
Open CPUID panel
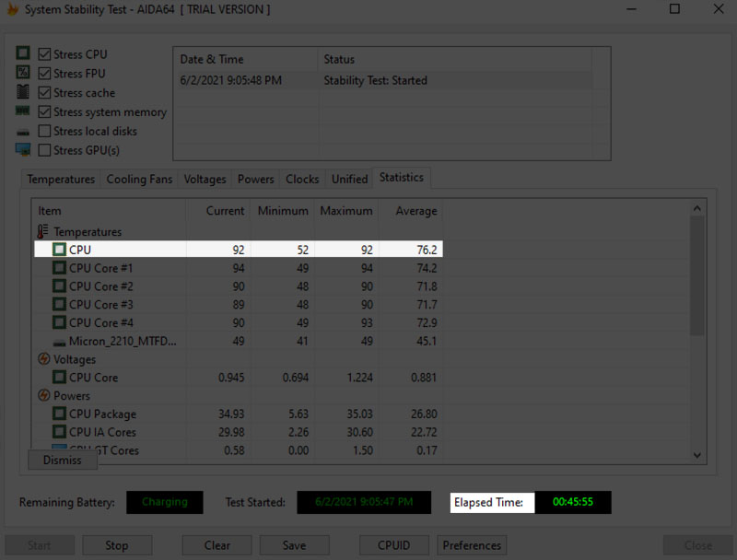[x=394, y=545]
